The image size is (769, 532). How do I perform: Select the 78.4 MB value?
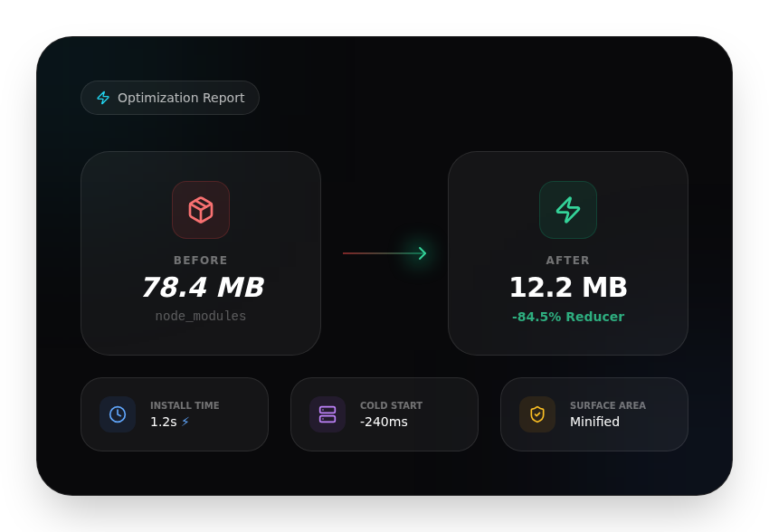coord(203,288)
